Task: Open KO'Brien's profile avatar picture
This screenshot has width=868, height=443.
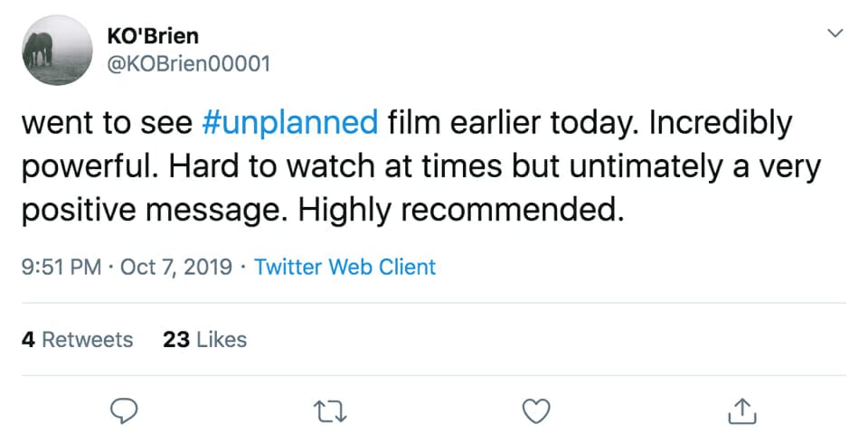Action: pyautogui.click(x=57, y=51)
